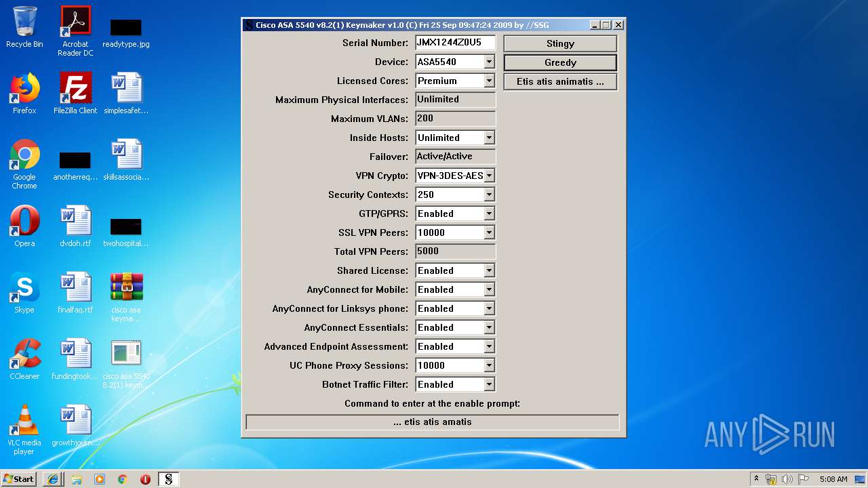Open FileZilla Client shortcut

[75, 94]
